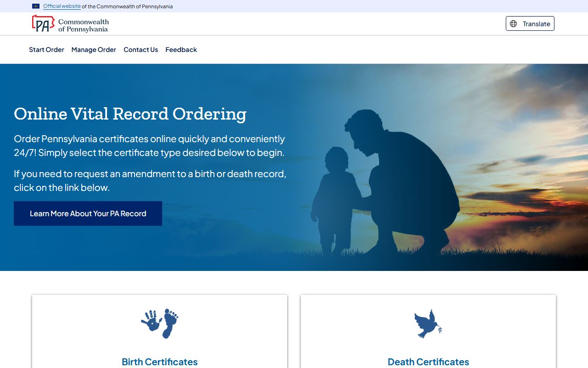Image resolution: width=588 pixels, height=368 pixels.
Task: Click the paragraph about requesting an amendment
Action: click(x=150, y=180)
